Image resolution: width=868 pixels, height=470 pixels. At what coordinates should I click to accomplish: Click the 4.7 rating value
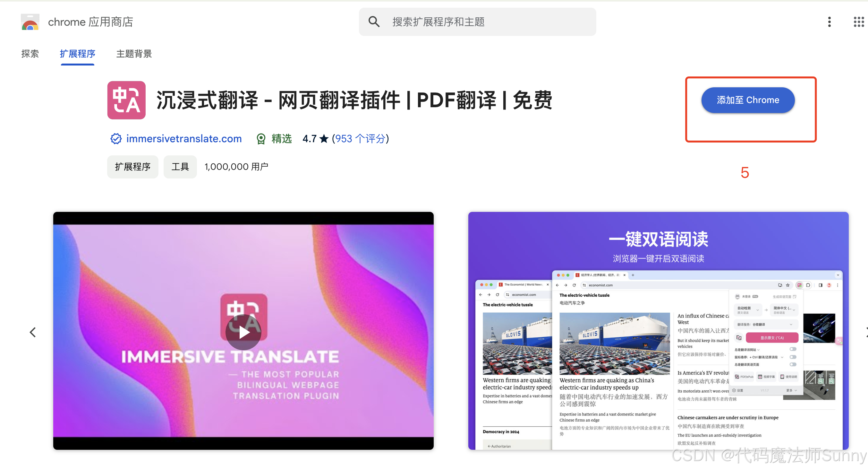click(x=309, y=139)
